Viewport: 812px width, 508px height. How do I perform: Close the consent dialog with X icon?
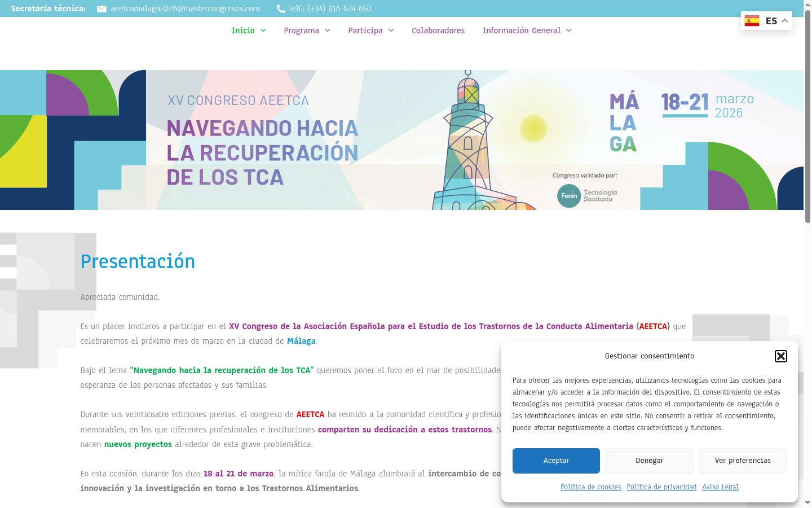pyautogui.click(x=781, y=356)
